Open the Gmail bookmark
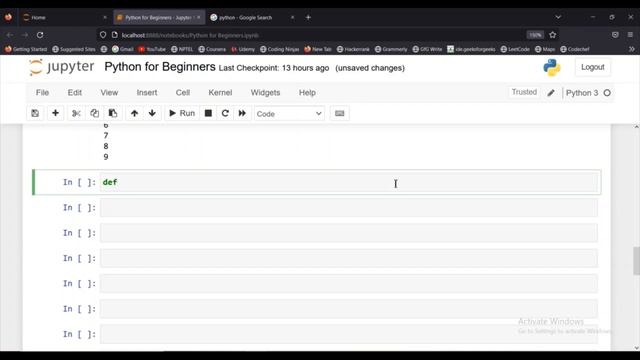 pos(123,49)
